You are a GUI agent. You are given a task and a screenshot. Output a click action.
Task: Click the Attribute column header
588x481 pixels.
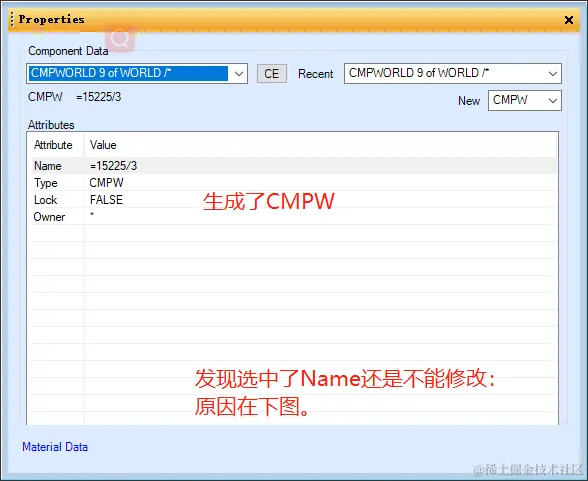tap(53, 145)
